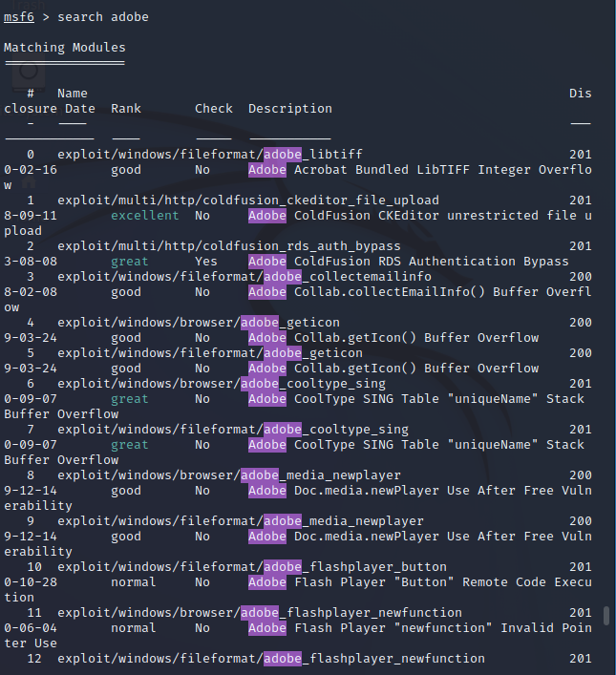Viewport: 616px width, 675px height.
Task: Click the terminal scrollbar thumb
Action: point(606,616)
